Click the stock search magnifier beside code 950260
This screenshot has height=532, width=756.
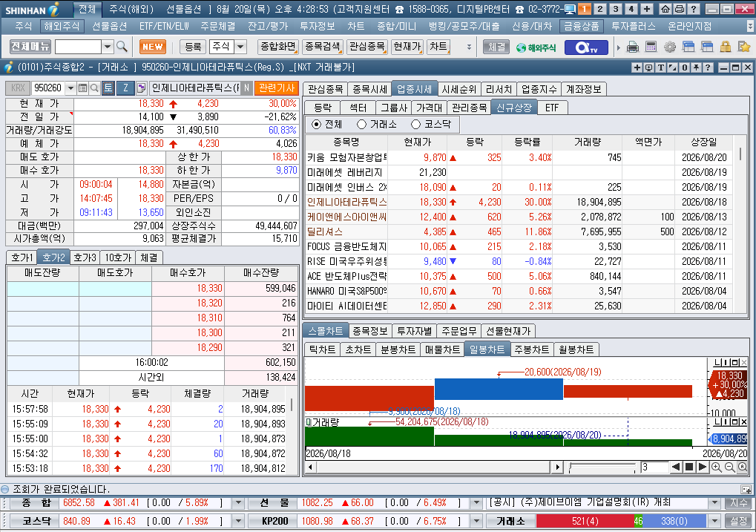[94, 88]
